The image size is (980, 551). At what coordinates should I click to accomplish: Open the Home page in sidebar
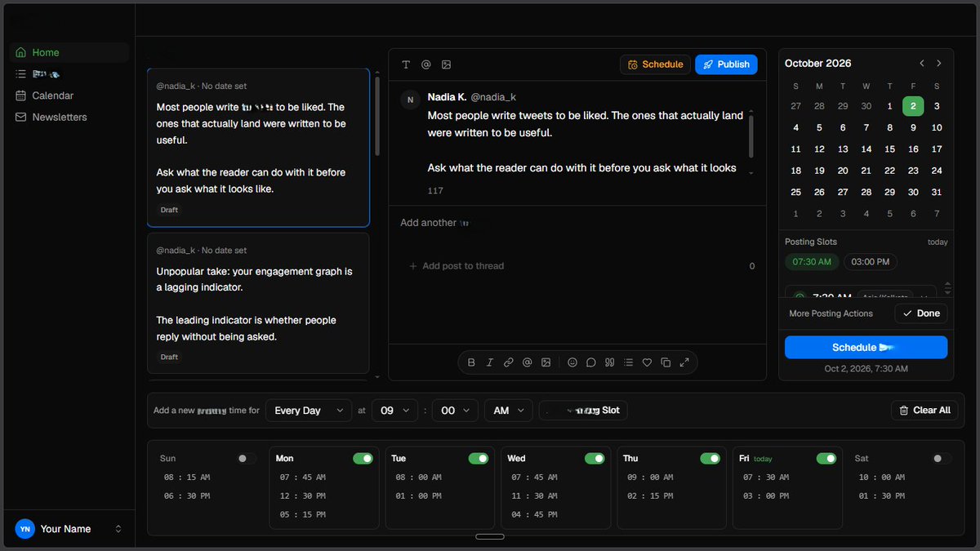click(69, 52)
